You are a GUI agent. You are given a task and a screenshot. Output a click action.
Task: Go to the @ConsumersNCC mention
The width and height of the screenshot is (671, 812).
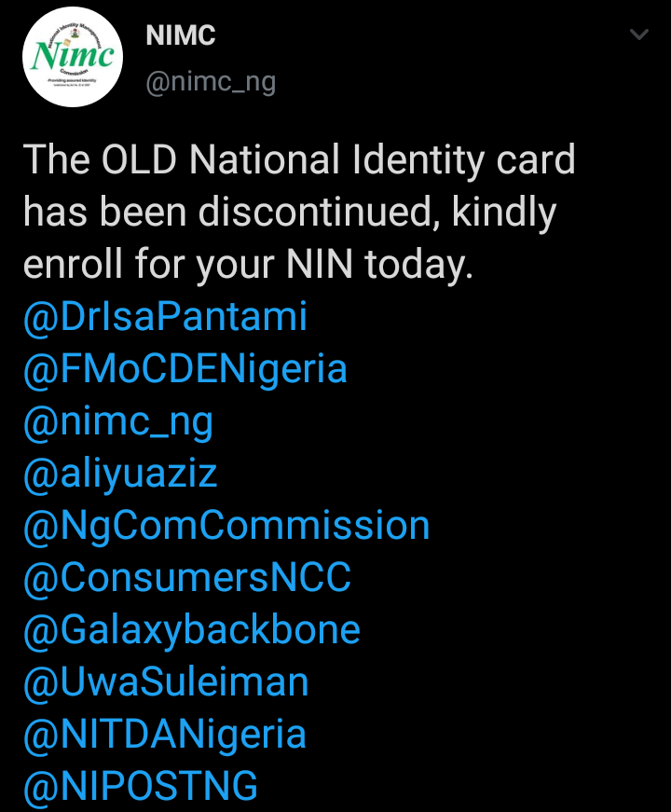(187, 578)
